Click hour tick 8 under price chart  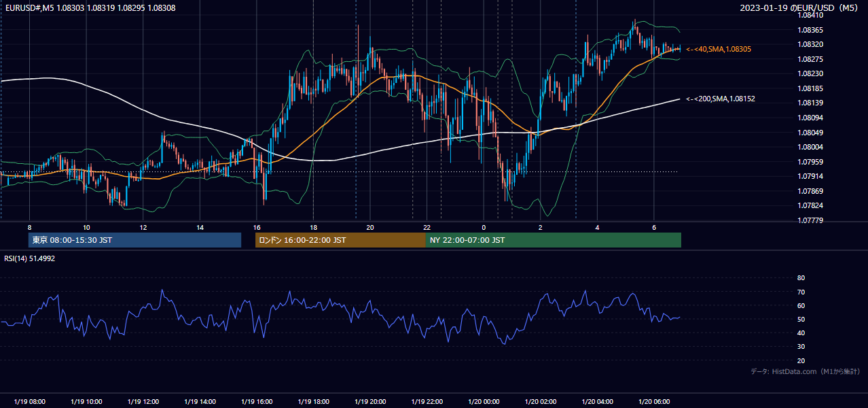29,227
